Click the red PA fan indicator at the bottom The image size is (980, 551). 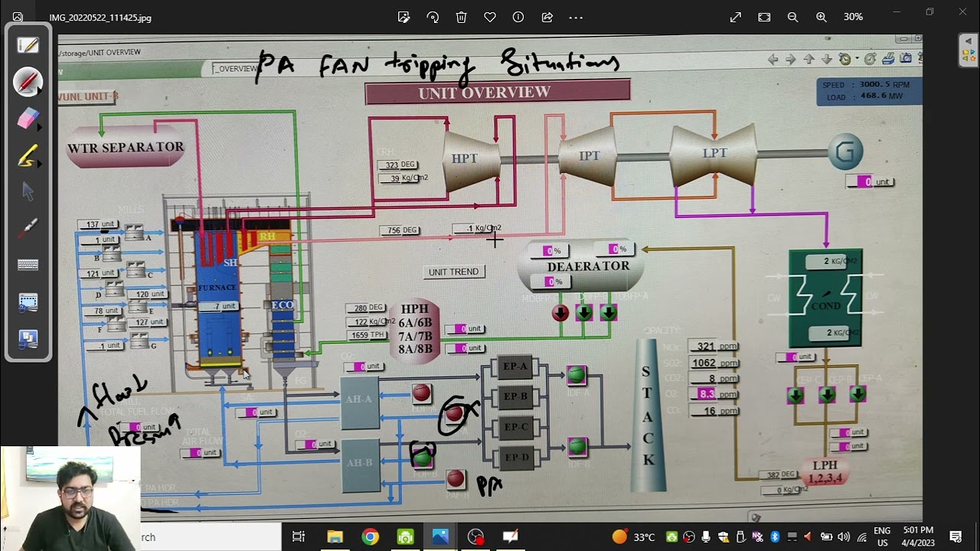(456, 479)
